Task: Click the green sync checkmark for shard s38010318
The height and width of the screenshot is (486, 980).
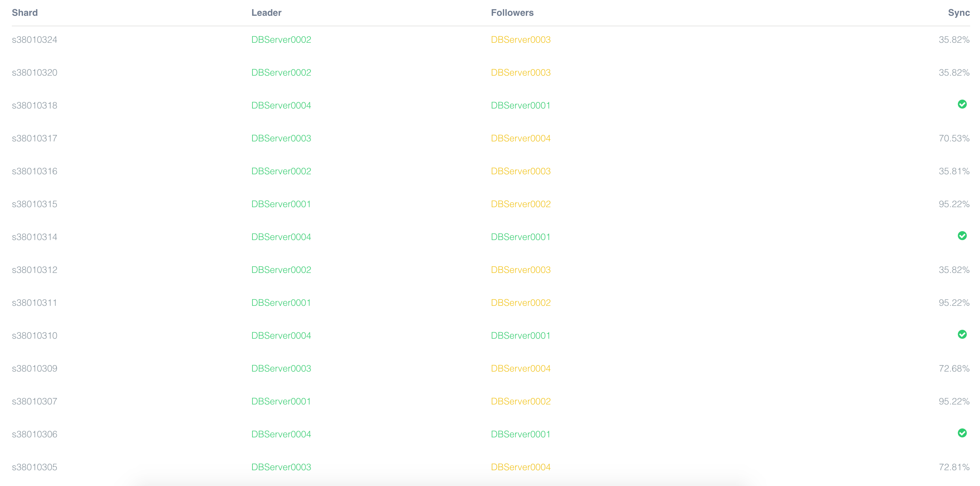Action: (x=963, y=105)
